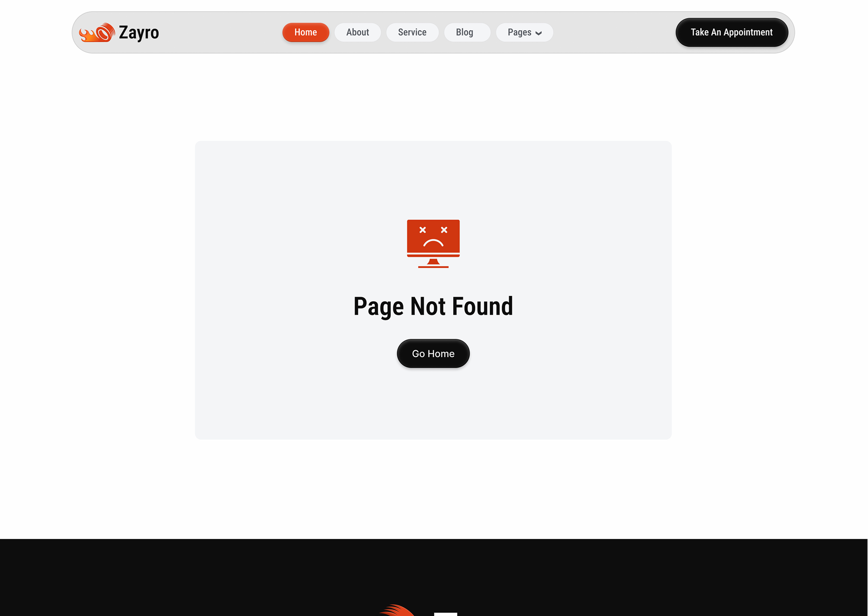Viewport: 868px width, 616px height.
Task: Open the Pages dropdown menu
Action: pos(525,32)
